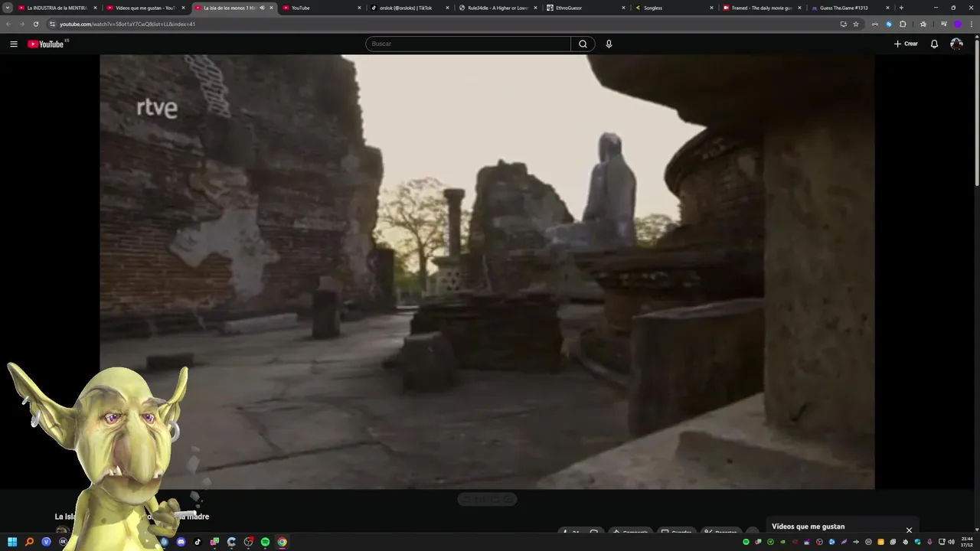980x551 pixels.
Task: Open Chrome from the taskbar
Action: click(x=282, y=542)
